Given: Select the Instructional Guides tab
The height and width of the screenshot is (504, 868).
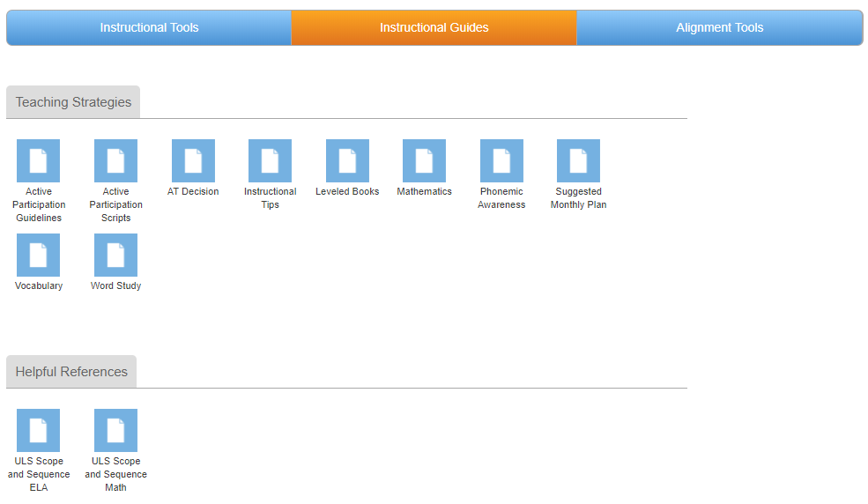Looking at the screenshot, I should pos(434,27).
